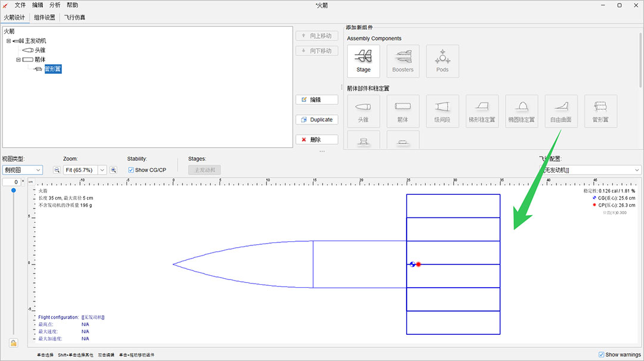Image resolution: width=644 pixels, height=361 pixels.
Task: Click the partially visible launch lug component icon
Action: (403, 140)
